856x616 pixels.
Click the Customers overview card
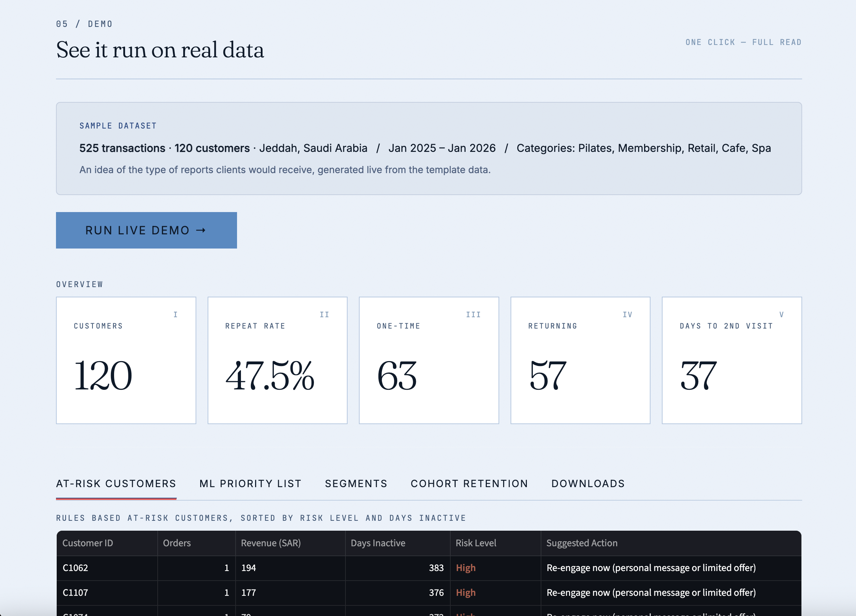coord(126,360)
